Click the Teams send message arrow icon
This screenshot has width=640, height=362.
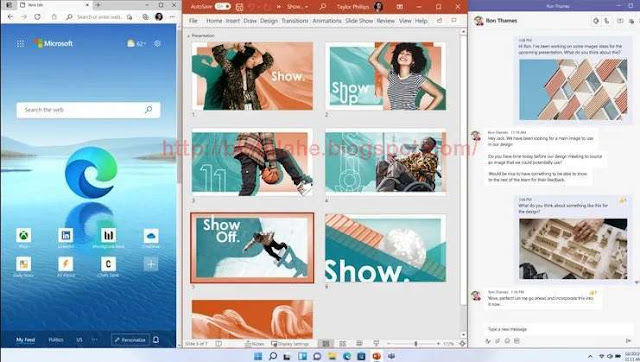coord(628,340)
